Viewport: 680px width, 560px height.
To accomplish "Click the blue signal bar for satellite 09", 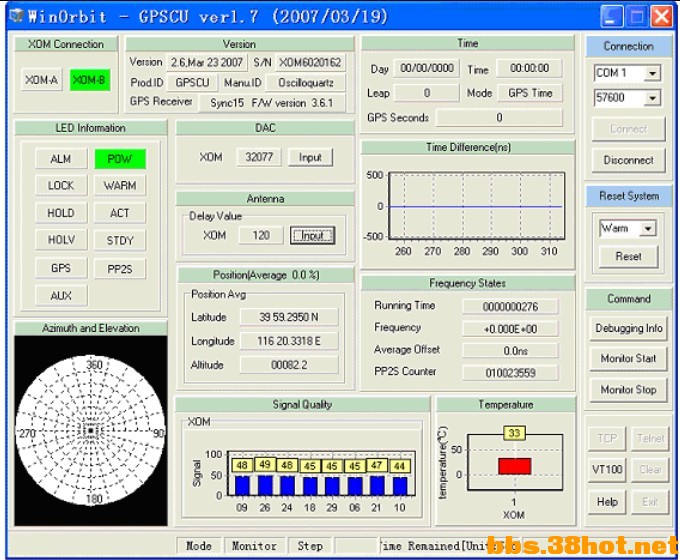I will (242, 485).
